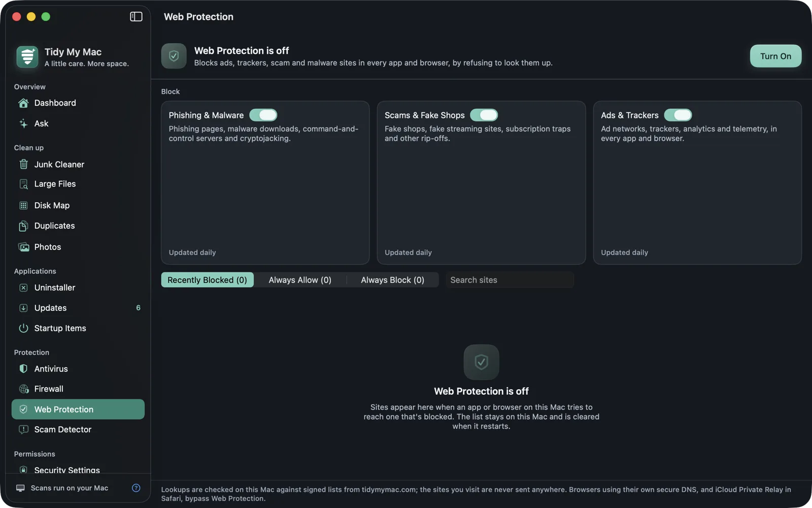Toggle the sidebar visibility icon
Screen dimensions: 812x508
coord(136,17)
